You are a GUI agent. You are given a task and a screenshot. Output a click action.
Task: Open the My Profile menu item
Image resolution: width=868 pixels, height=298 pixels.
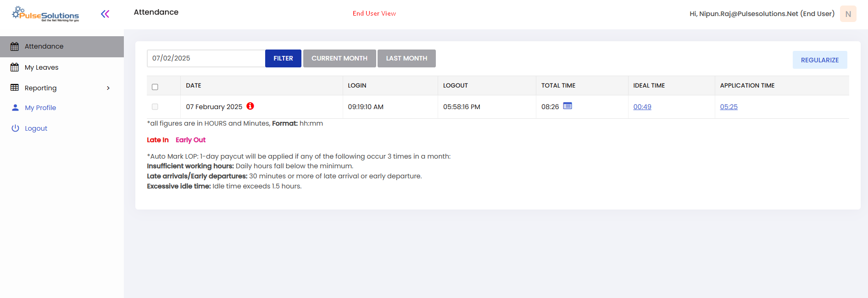pyautogui.click(x=40, y=108)
